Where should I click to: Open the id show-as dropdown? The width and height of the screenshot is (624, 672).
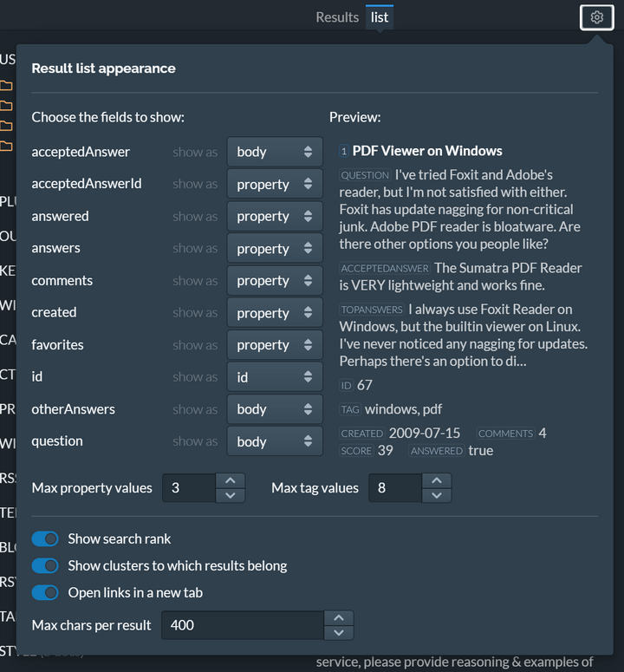pyautogui.click(x=275, y=376)
